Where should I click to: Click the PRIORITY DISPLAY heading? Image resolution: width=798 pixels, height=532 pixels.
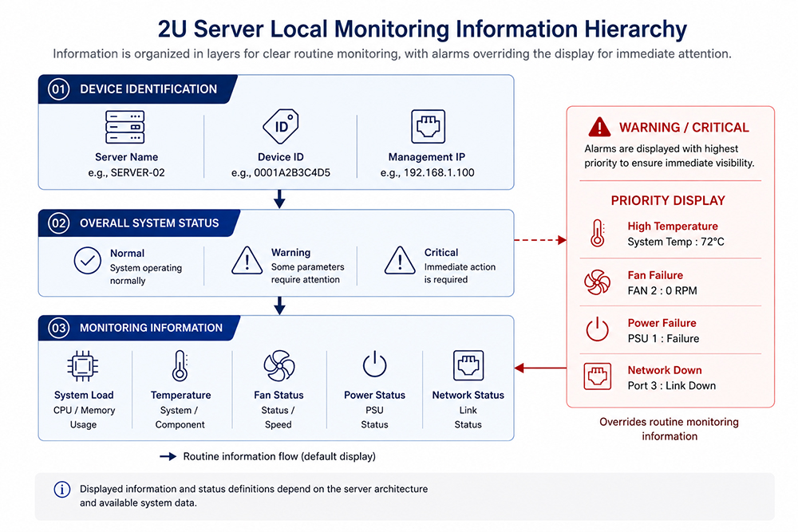(668, 200)
